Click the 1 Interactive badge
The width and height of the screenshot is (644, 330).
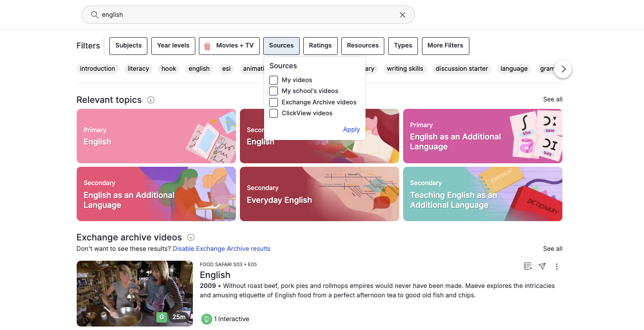(227, 319)
